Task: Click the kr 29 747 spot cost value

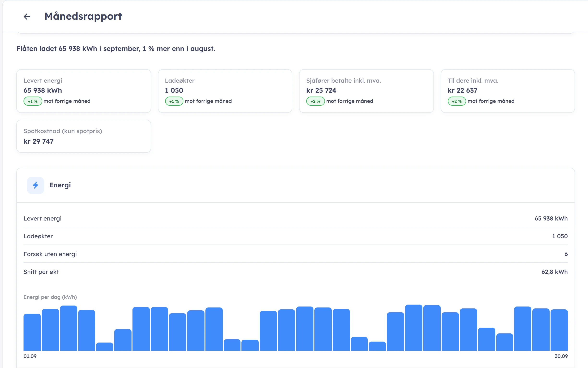Action: point(38,141)
